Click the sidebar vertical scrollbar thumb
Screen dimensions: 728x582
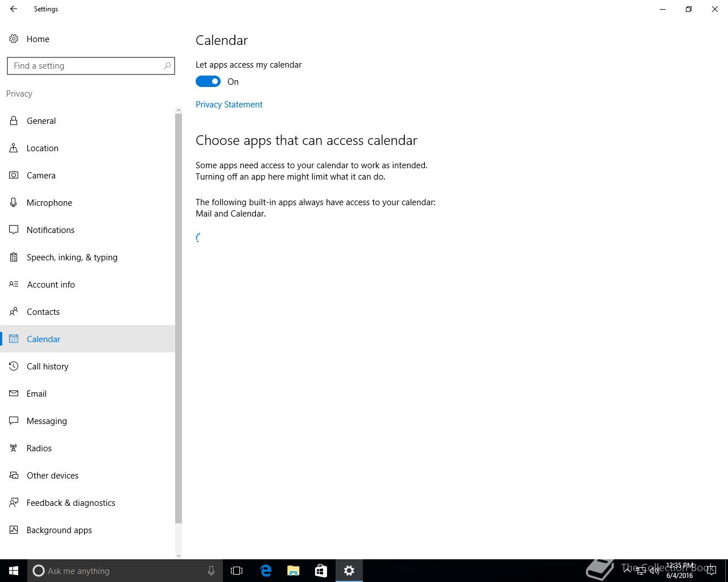coord(179,318)
